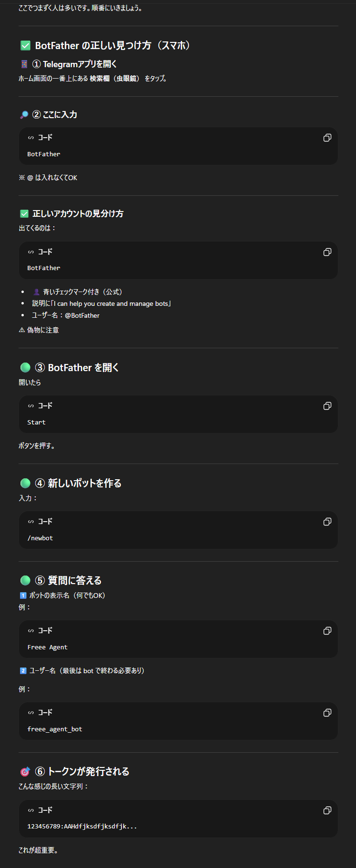The height and width of the screenshot is (868, 356).
Task: Copy BotFather code under ここに入力 heading
Action: [x=327, y=138]
